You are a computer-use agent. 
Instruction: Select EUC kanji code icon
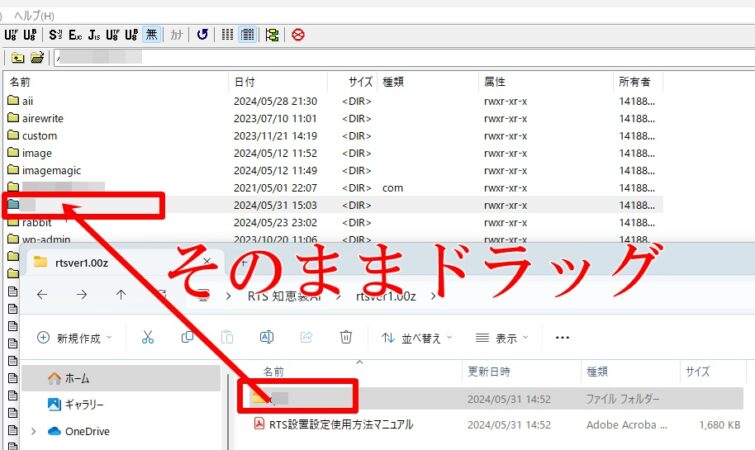75,34
